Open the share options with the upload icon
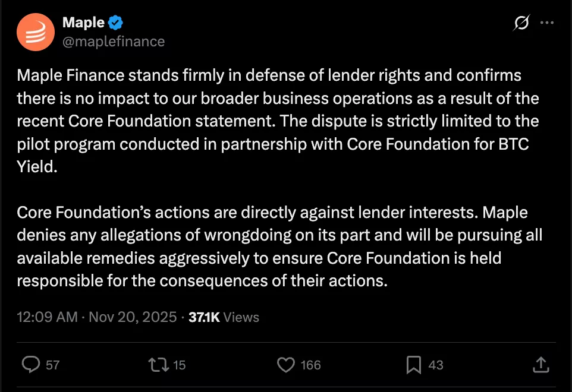This screenshot has width=572, height=392. 542,365
